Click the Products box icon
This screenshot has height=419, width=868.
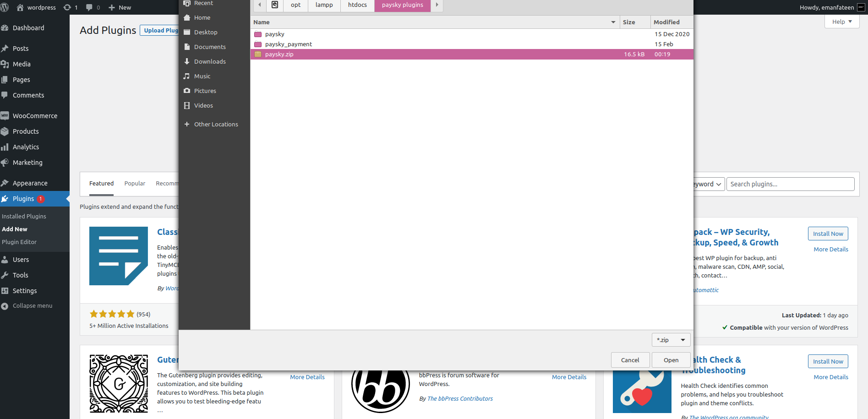(x=5, y=131)
